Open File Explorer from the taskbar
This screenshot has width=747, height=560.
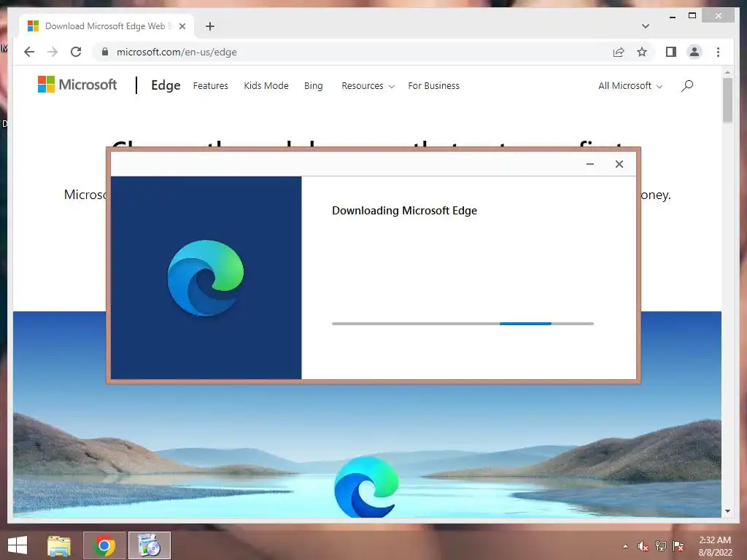tap(59, 545)
